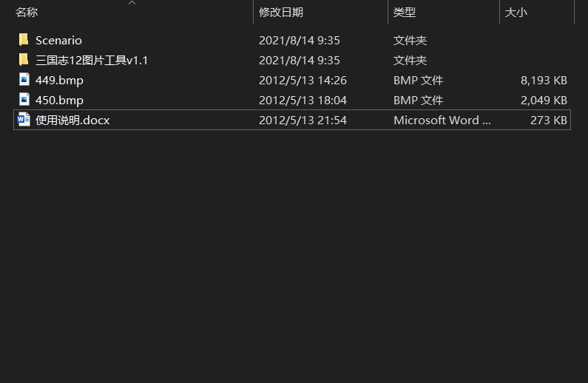Click the 2,049 KB size value
The image size is (588, 383).
[544, 100]
